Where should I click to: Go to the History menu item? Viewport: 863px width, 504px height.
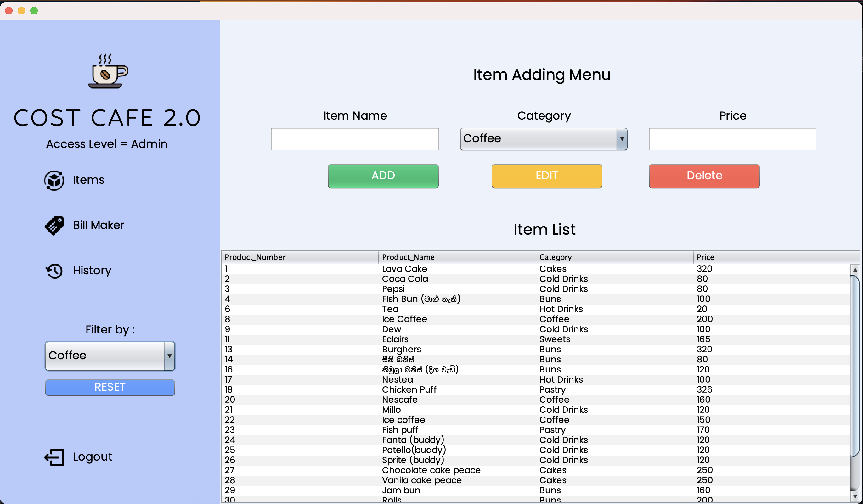coord(92,271)
